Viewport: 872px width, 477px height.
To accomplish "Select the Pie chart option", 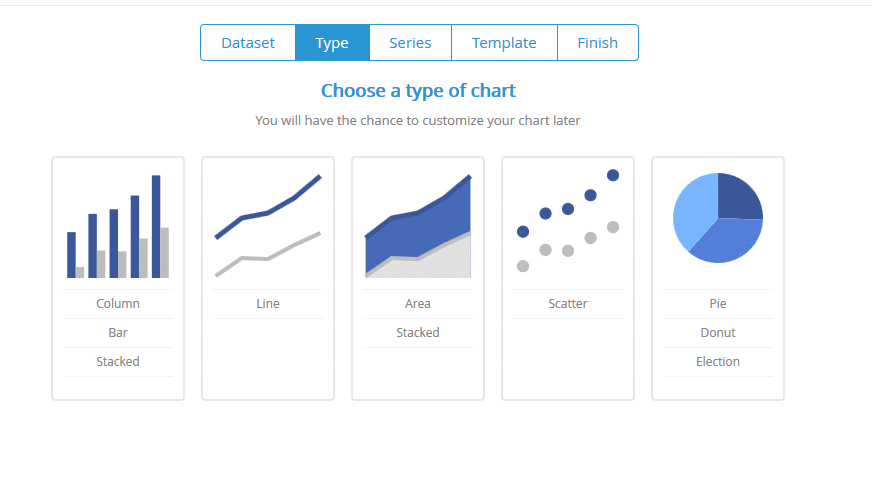I will pyautogui.click(x=718, y=304).
